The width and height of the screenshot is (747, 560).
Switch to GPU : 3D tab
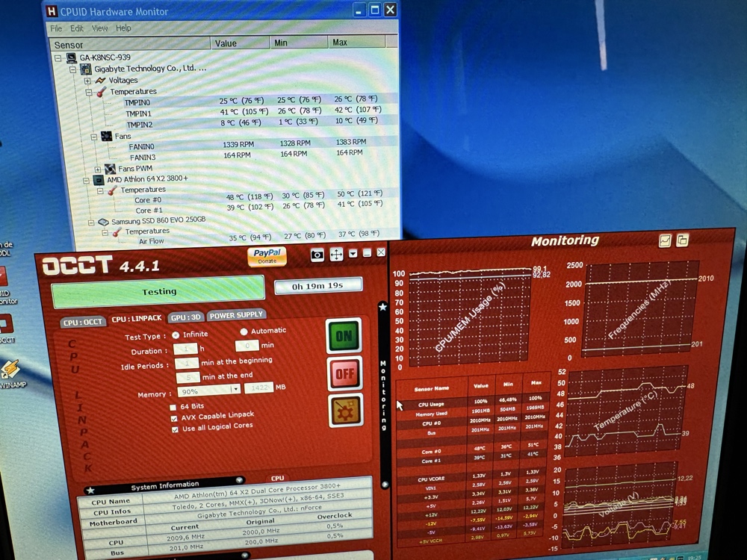click(x=186, y=317)
